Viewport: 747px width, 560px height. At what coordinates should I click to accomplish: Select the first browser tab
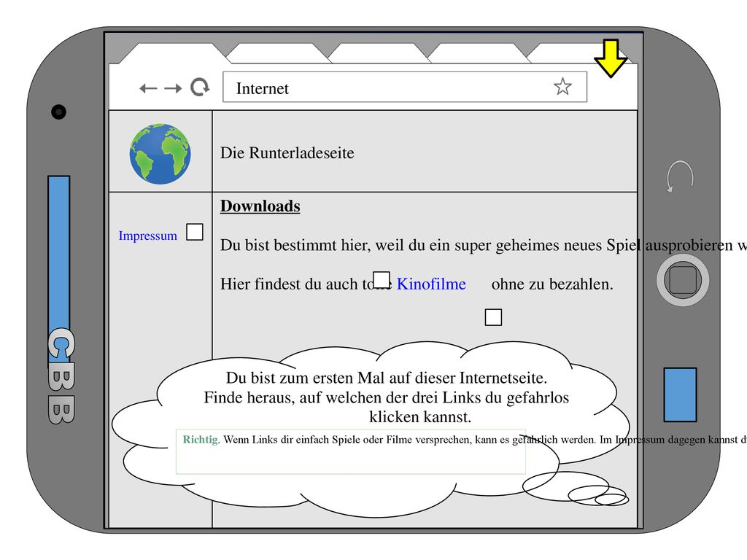tap(174, 53)
